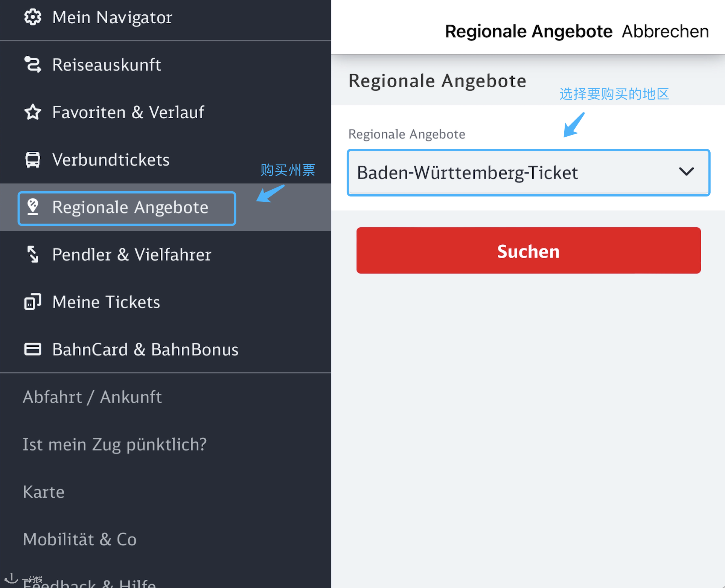
Task: Click the Pendler & Vielfahrer arrows icon
Action: (33, 254)
